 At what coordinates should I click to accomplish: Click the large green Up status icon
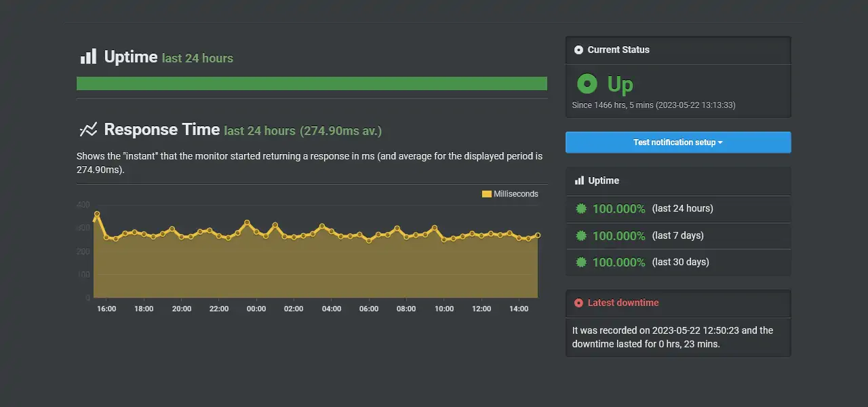pos(587,84)
